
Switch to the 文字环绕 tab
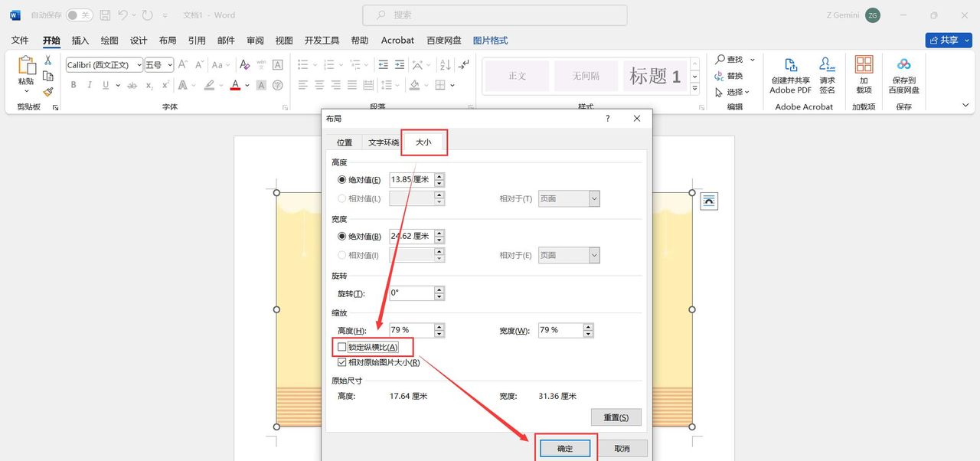[383, 142]
